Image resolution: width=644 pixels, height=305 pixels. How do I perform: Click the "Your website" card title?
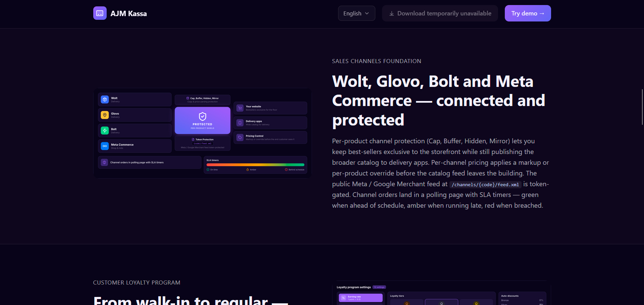point(254,106)
